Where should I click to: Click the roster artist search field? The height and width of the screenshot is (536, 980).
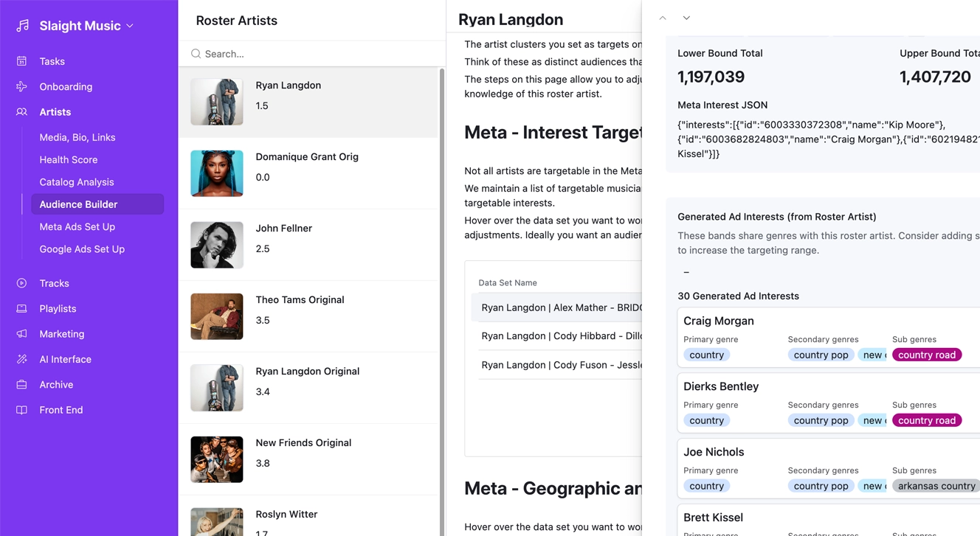(310, 54)
